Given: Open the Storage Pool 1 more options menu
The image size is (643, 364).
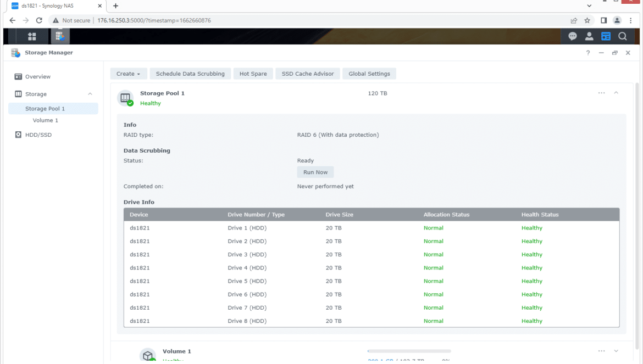Looking at the screenshot, I should pyautogui.click(x=601, y=93).
